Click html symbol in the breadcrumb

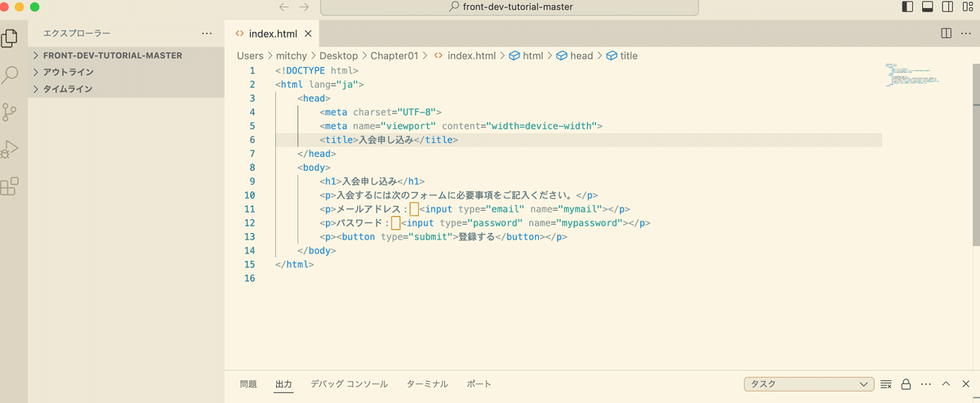[526, 56]
